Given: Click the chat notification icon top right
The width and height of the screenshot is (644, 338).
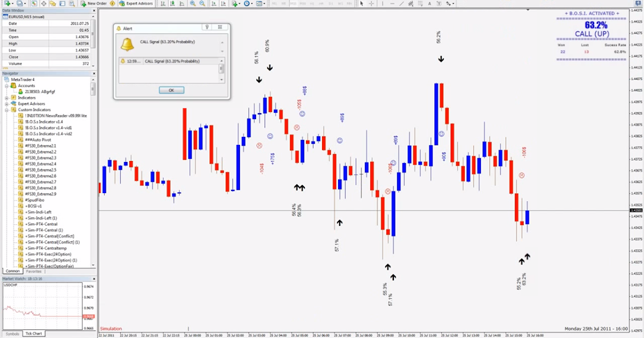Looking at the screenshot, I should point(639,3).
